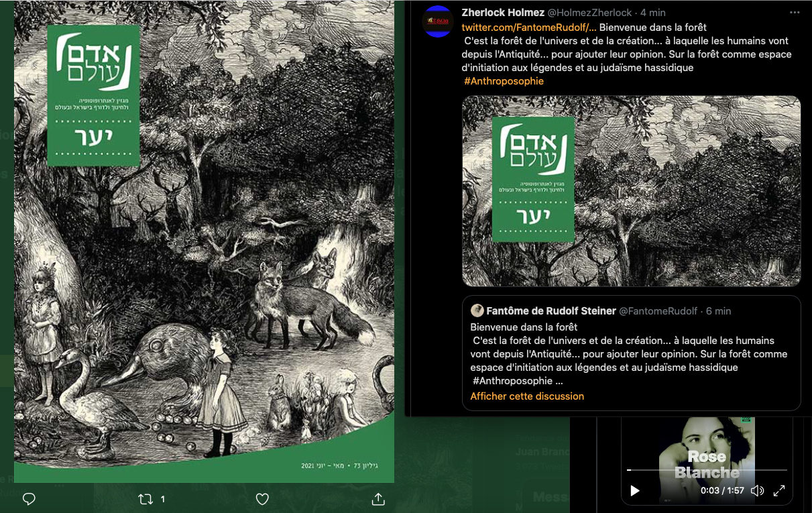This screenshot has height=513, width=812.
Task: Click the @HolmezZherlock handle
Action: [x=589, y=13]
